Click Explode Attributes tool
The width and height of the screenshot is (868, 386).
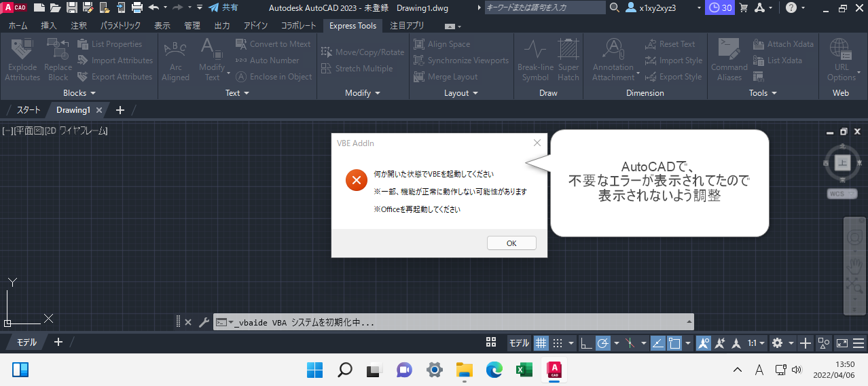[x=22, y=60]
